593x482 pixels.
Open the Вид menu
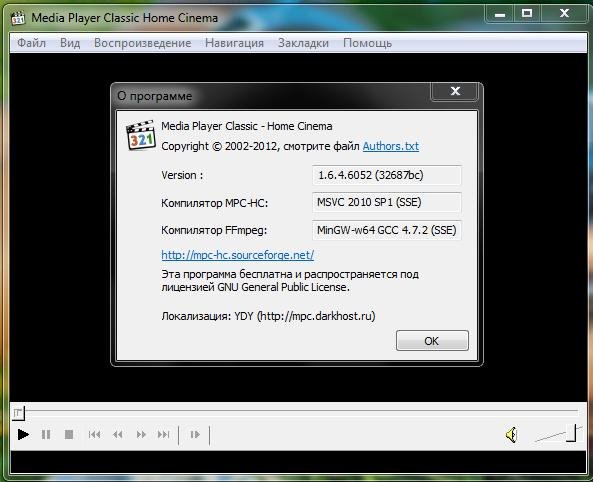tap(70, 43)
